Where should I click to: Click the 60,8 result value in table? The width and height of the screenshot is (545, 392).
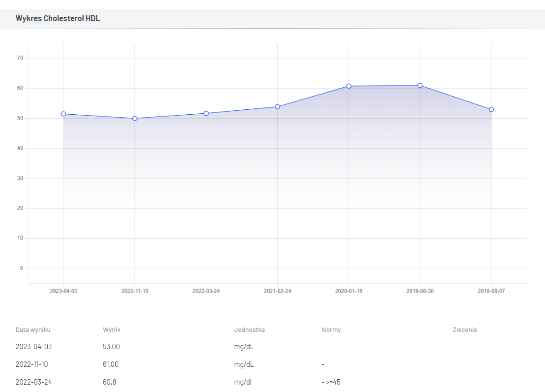[109, 382]
